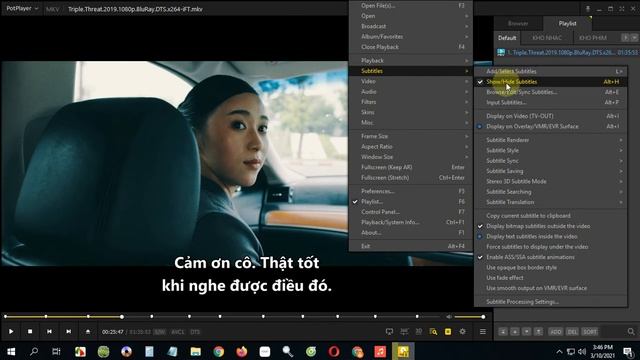Select Display text subtitles inside the video
Viewport: 640px width, 360px height.
(550, 236)
